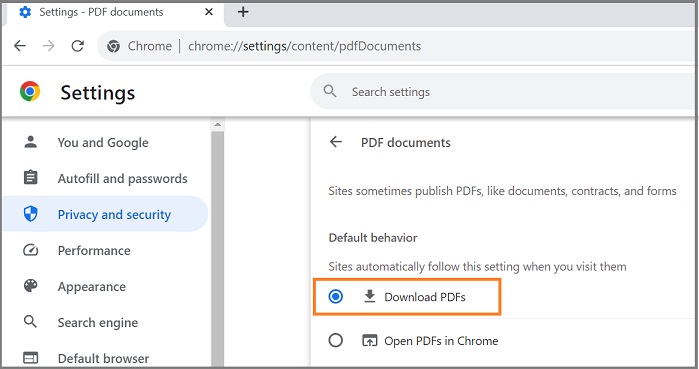The width and height of the screenshot is (699, 369).
Task: Select the Download PDFs radio button
Action: pos(336,296)
